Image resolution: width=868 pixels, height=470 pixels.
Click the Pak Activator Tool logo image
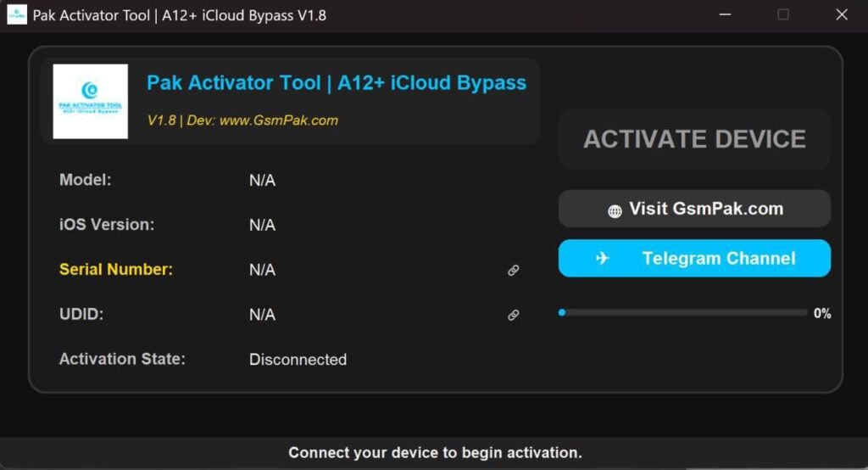(x=91, y=101)
